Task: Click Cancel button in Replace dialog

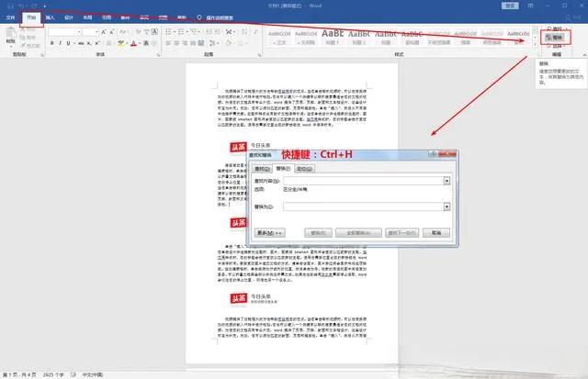Action: coord(436,233)
